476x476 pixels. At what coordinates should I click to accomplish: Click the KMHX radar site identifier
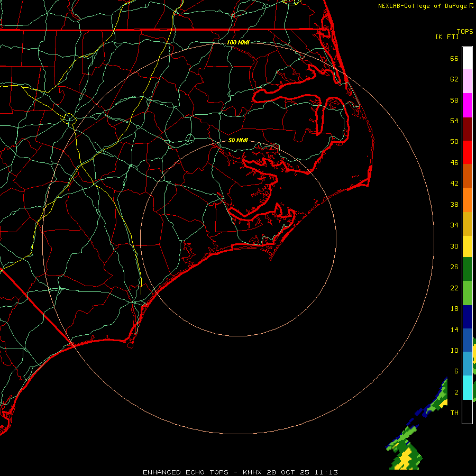click(x=253, y=472)
